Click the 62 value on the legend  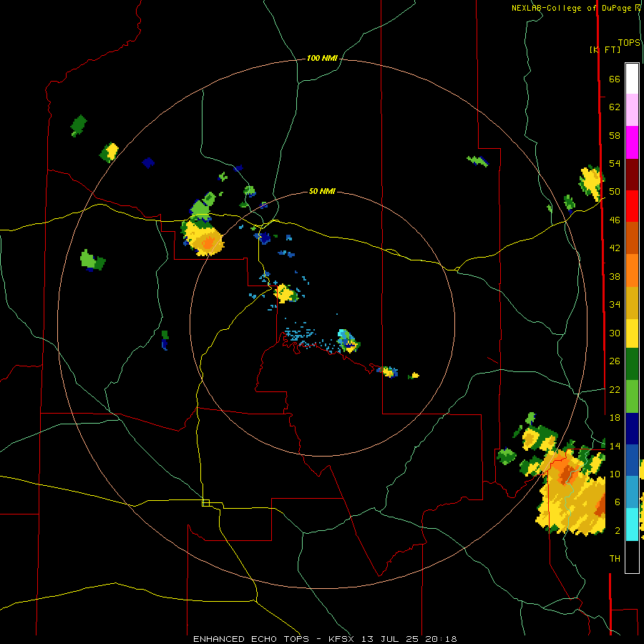click(615, 107)
